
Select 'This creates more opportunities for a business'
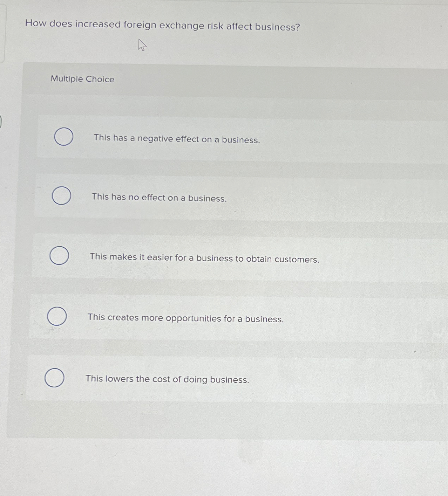(57, 316)
